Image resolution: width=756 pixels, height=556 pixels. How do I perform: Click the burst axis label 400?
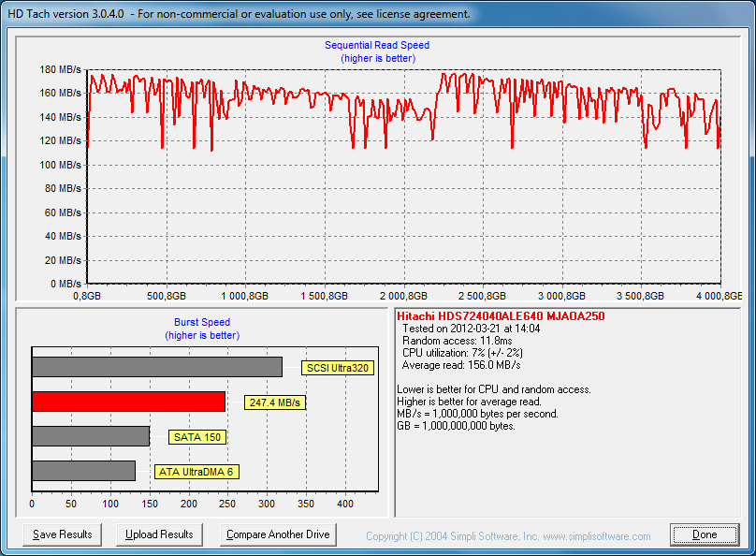[345, 504]
